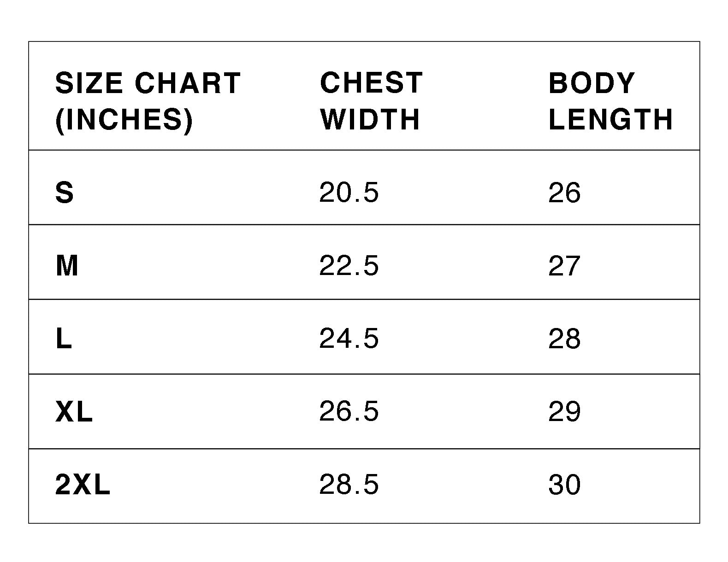The width and height of the screenshot is (728, 562).
Task: Click the 20.5 chest width value
Action: [349, 193]
